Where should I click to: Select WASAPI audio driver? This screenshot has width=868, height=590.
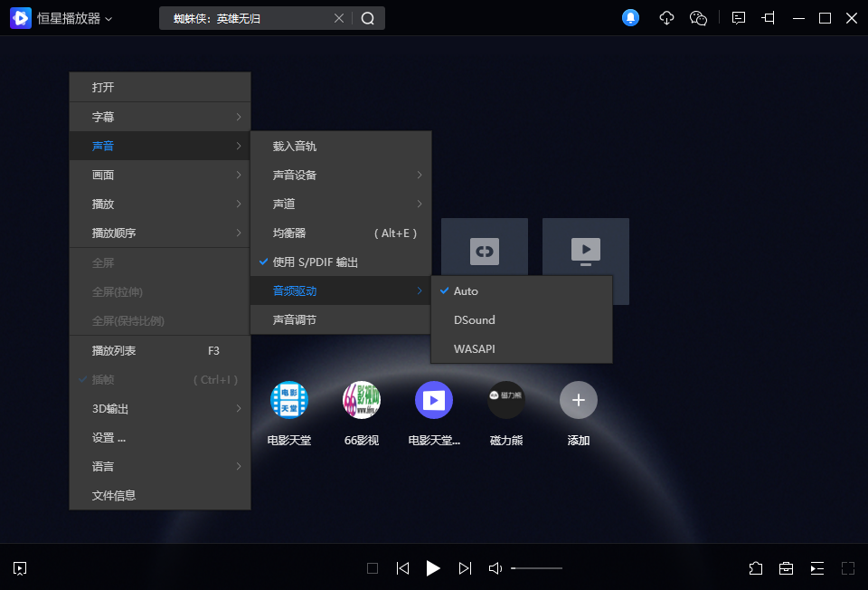[x=475, y=349]
